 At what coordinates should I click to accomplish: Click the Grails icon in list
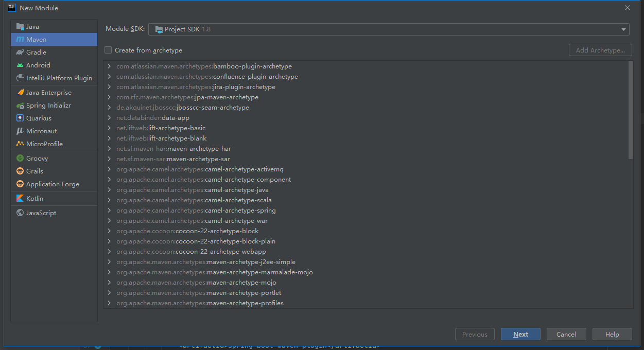[20, 171]
